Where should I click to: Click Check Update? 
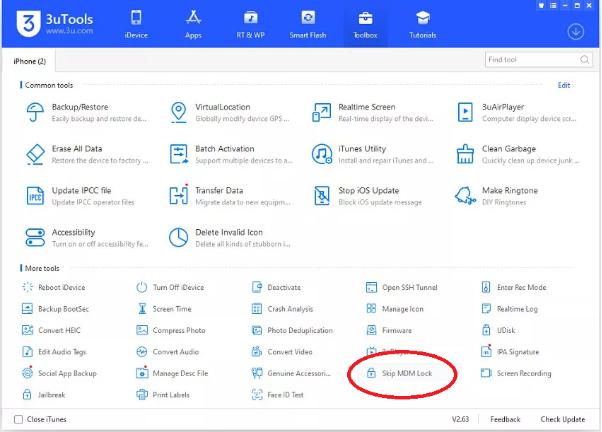[x=563, y=419]
